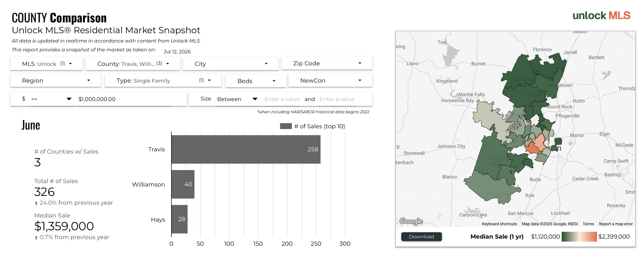
Task: Click the legend maximum value $2,399,000
Action: 614,236
